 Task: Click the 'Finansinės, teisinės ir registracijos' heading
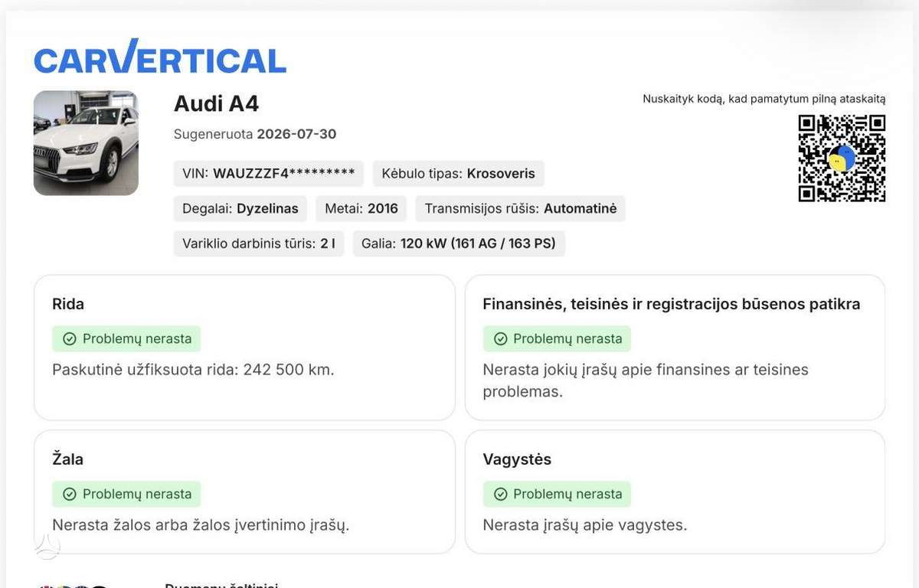(672, 304)
